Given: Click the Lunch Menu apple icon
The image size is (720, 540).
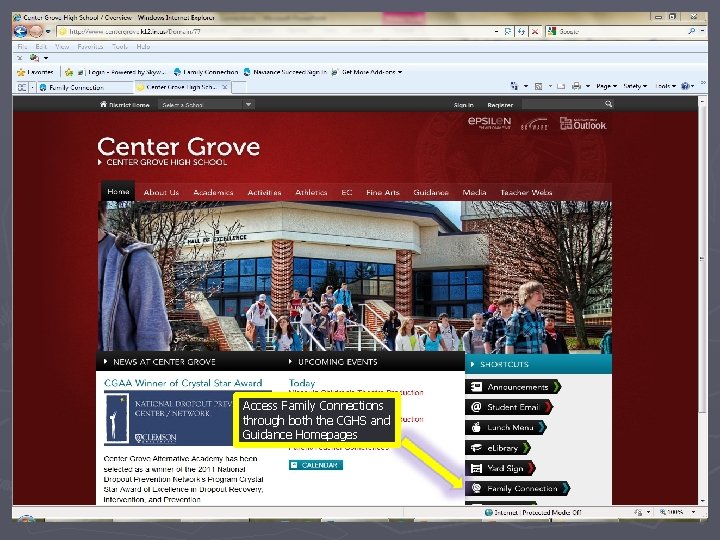Looking at the screenshot, I should (476, 427).
